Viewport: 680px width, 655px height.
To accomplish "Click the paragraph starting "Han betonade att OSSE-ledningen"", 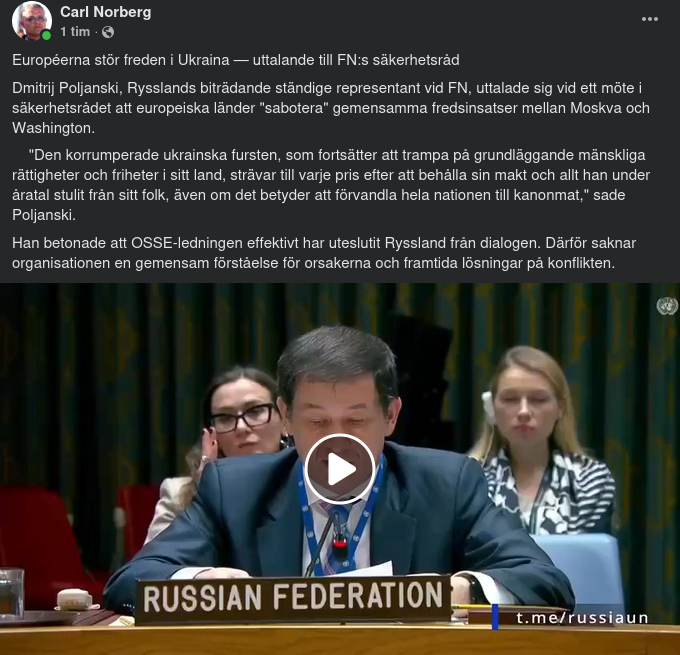I will click(x=324, y=252).
